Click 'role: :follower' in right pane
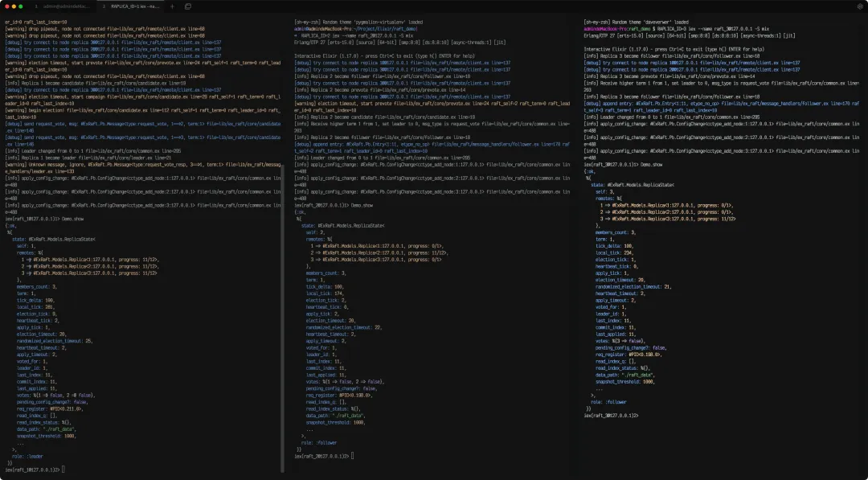 (x=608, y=402)
